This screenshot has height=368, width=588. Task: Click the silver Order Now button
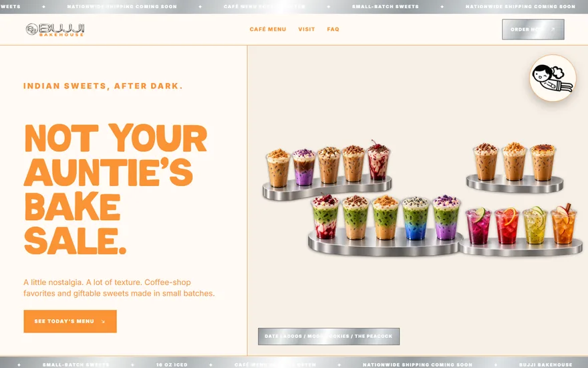(533, 29)
